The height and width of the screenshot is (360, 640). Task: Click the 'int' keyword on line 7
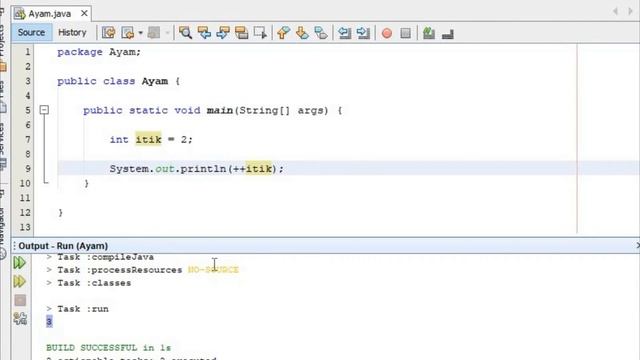tap(119, 140)
